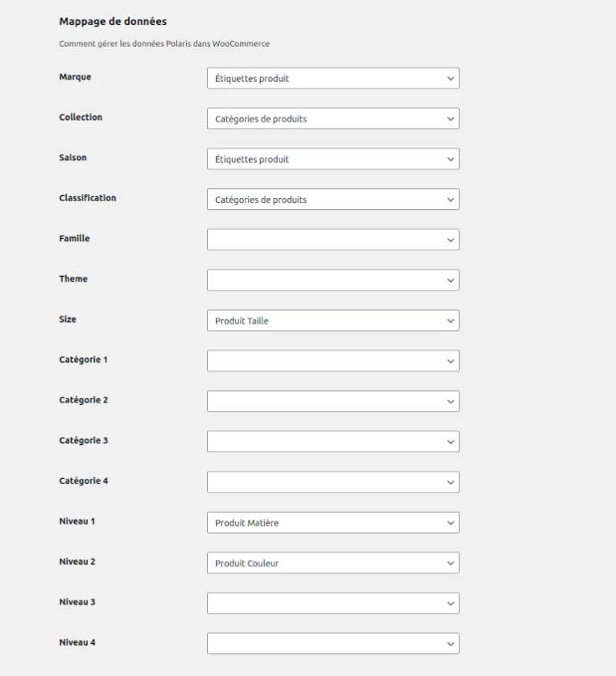The width and height of the screenshot is (616, 676).
Task: Open the Theme mapping dropdown
Action: pos(333,280)
